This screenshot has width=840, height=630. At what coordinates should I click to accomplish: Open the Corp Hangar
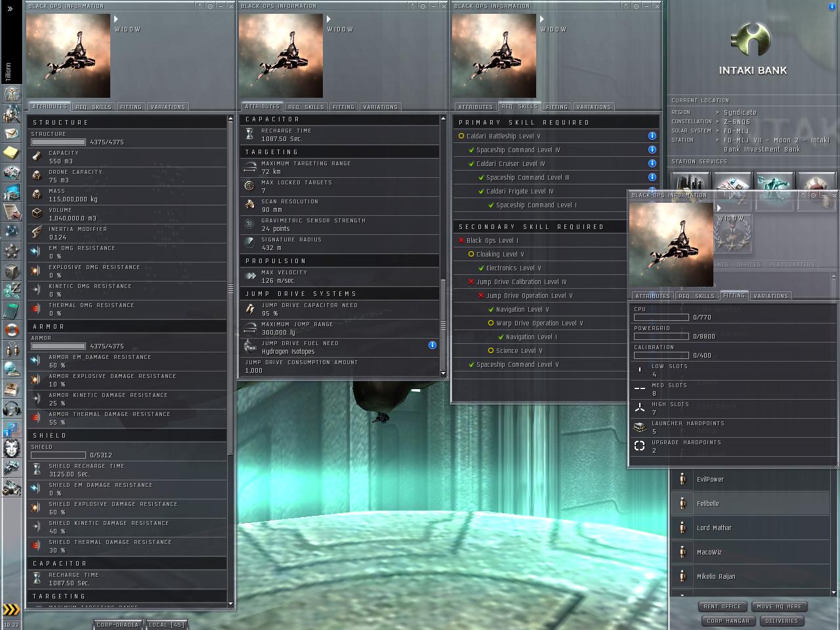click(728, 621)
